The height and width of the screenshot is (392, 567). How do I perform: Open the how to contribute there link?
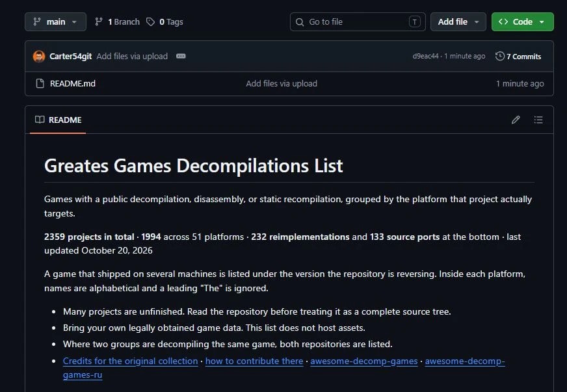click(254, 361)
